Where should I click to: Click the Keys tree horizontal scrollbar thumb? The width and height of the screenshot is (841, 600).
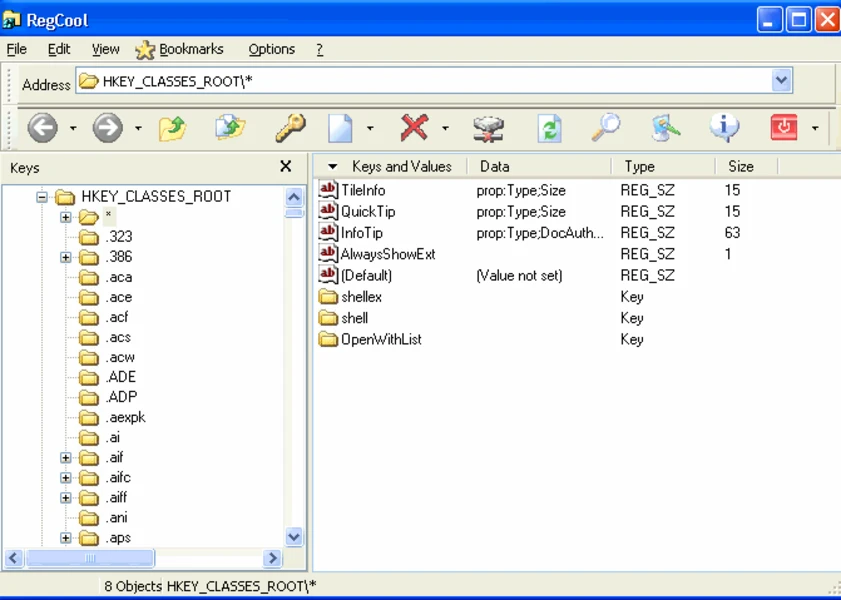tap(90, 558)
